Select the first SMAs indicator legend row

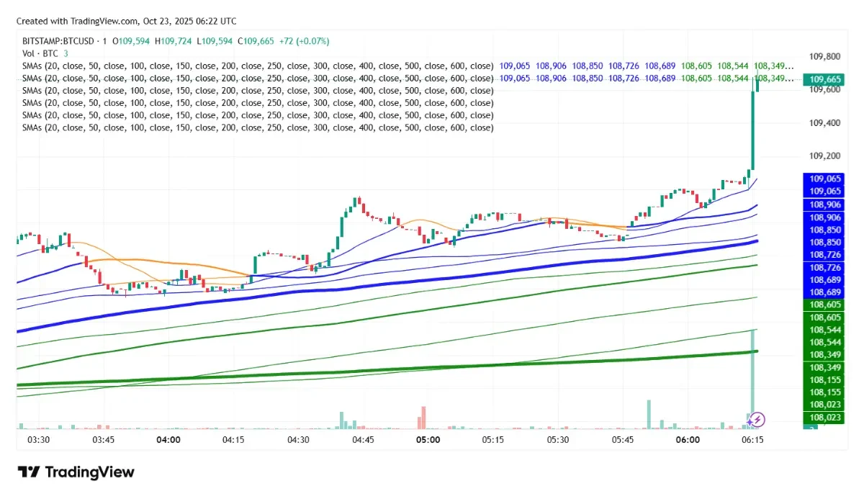tap(257, 66)
